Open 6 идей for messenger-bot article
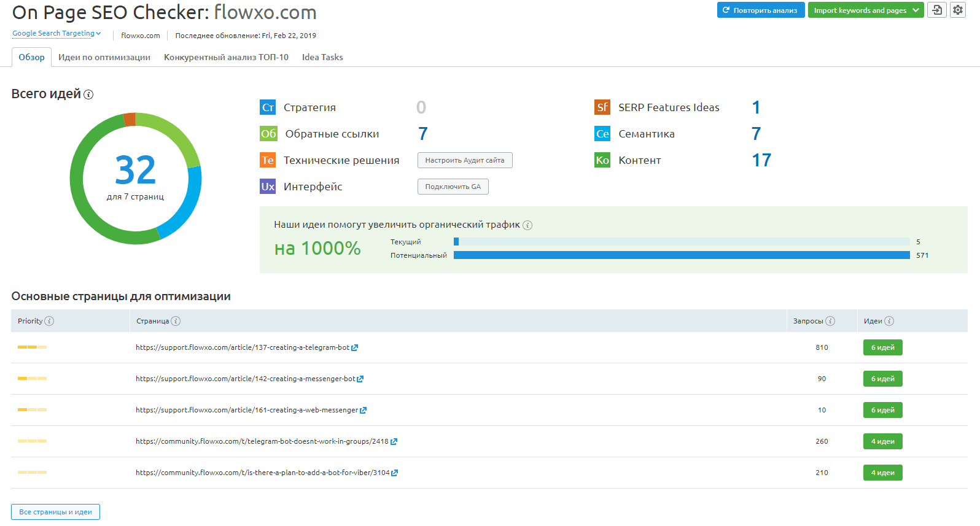 click(883, 379)
